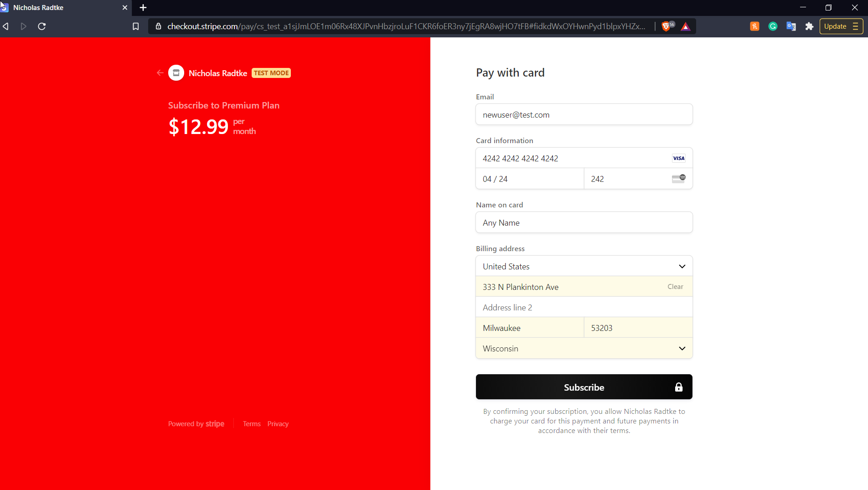Click the merchant storefront icon
The image size is (868, 490).
tap(176, 72)
